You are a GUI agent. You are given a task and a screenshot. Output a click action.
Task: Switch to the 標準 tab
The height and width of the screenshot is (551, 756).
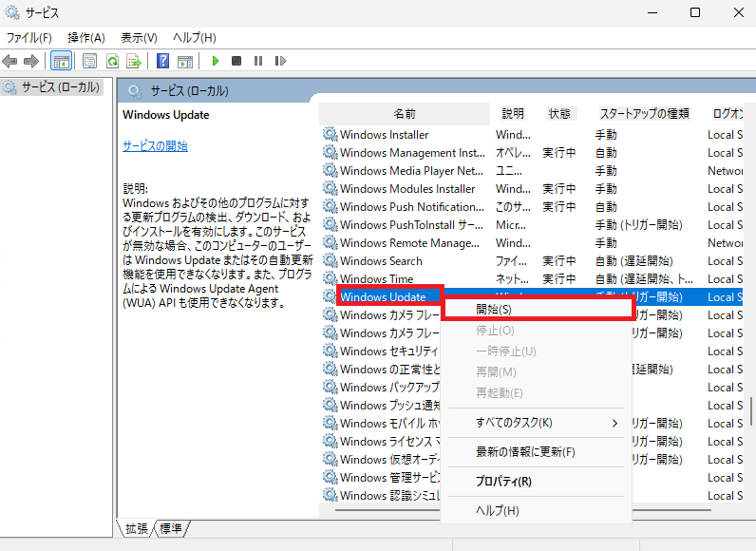click(172, 528)
